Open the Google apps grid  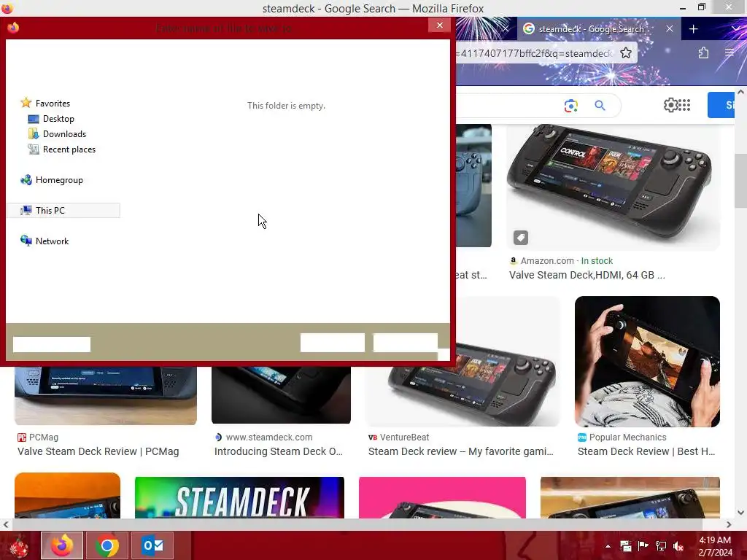point(684,105)
